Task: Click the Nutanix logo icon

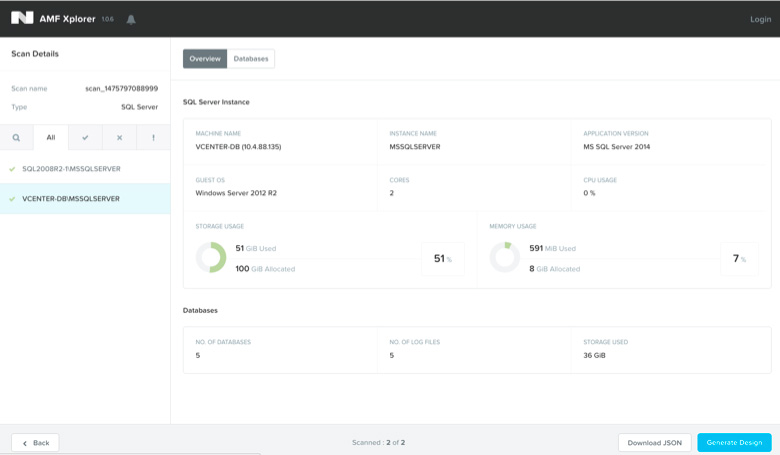Action: click(x=22, y=18)
